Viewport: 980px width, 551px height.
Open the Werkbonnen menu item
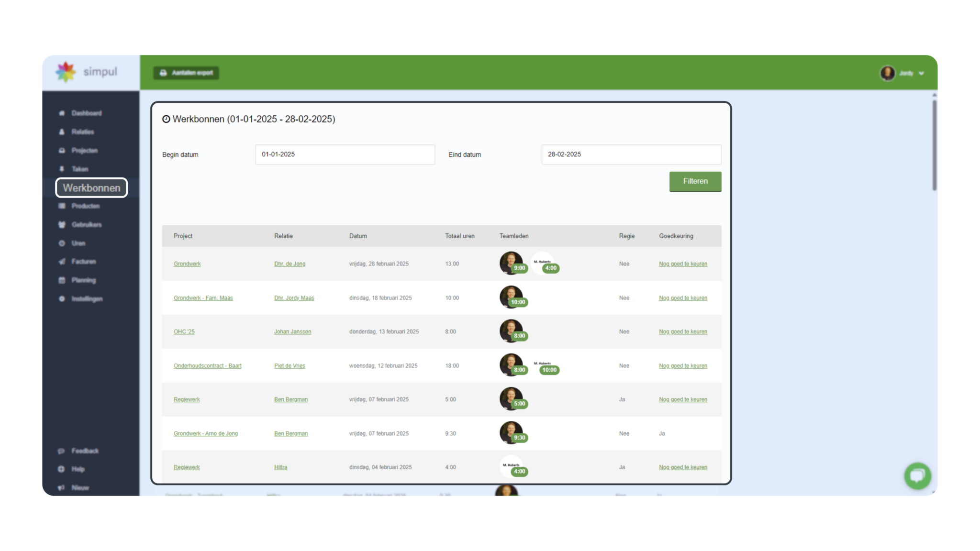91,188
